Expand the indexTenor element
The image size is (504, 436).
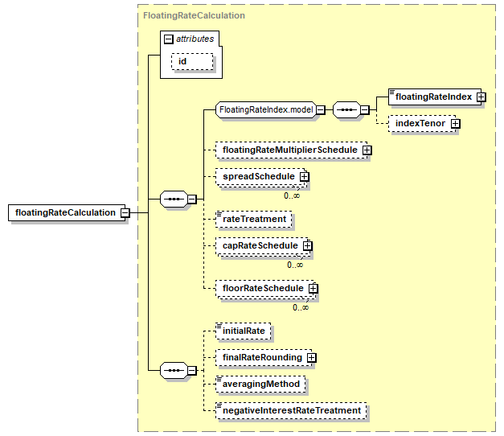tap(455, 124)
